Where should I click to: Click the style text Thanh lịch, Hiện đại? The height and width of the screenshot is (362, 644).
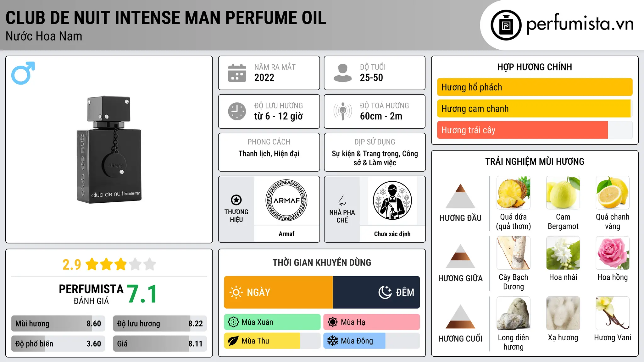click(269, 154)
